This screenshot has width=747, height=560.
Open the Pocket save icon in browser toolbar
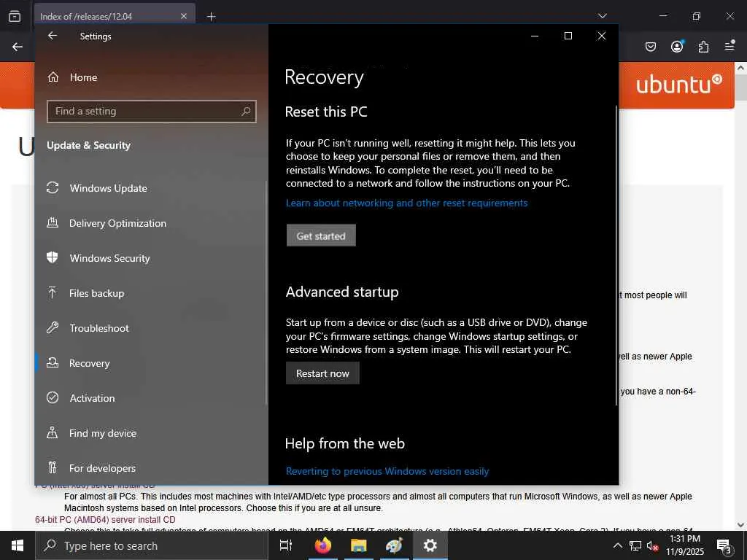(x=650, y=47)
